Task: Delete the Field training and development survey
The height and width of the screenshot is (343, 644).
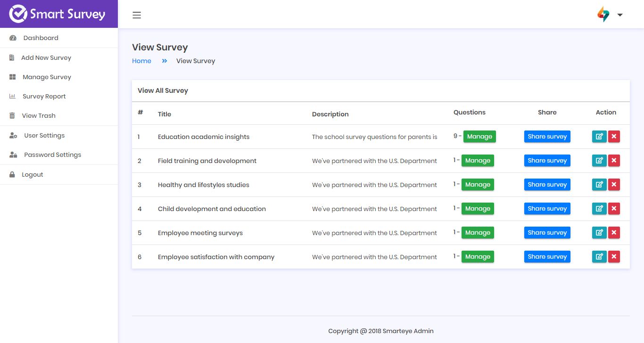Action: [614, 161]
